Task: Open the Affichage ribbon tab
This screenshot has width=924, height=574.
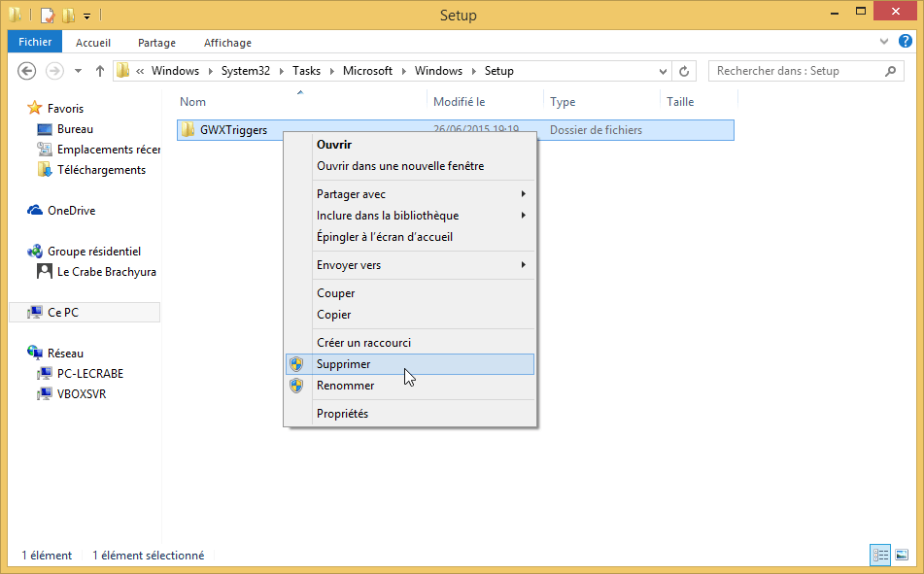Action: pyautogui.click(x=227, y=43)
